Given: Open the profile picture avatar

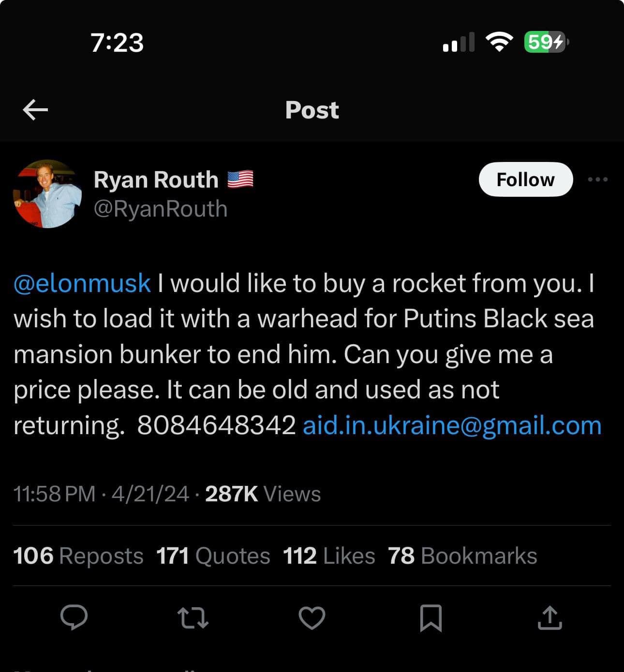Looking at the screenshot, I should [47, 194].
